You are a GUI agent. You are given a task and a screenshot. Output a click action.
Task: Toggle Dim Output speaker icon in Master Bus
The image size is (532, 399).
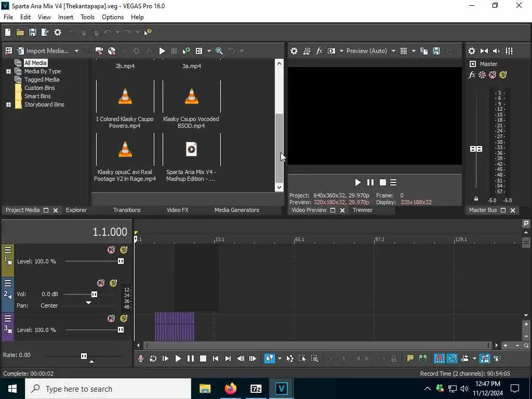tap(496, 51)
